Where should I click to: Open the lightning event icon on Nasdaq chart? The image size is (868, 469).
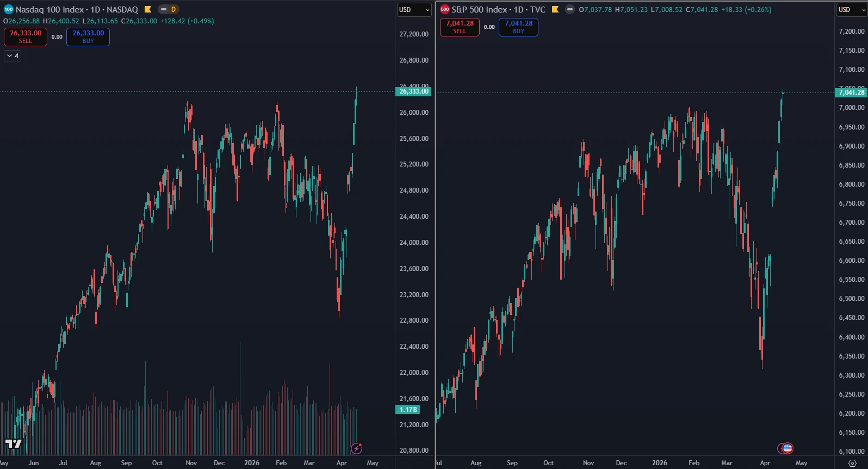pyautogui.click(x=357, y=448)
